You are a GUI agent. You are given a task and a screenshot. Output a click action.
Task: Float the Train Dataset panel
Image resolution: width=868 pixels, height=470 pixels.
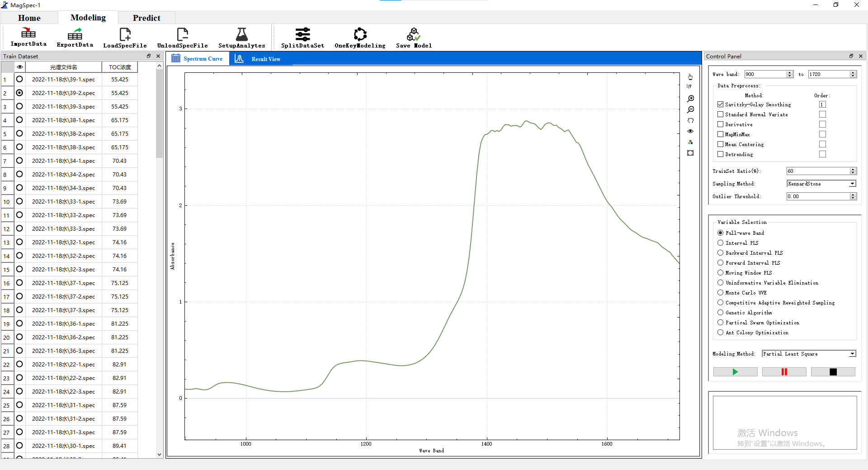pos(149,56)
